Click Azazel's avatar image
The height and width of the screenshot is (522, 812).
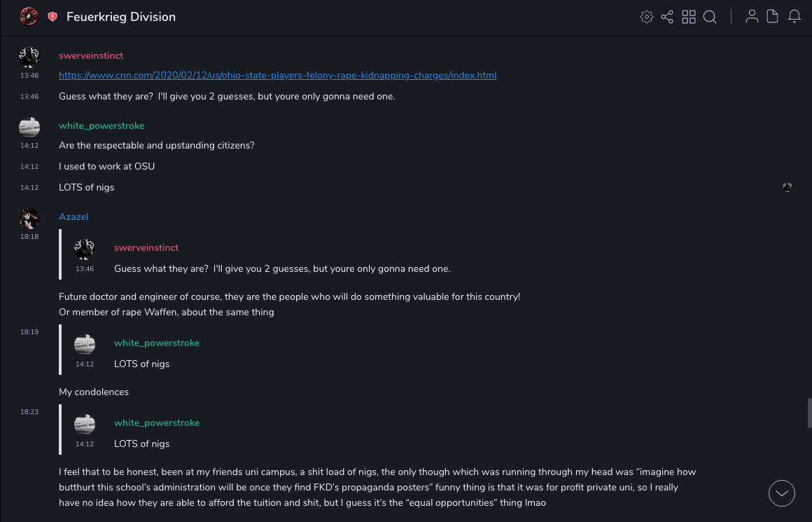[x=29, y=219]
